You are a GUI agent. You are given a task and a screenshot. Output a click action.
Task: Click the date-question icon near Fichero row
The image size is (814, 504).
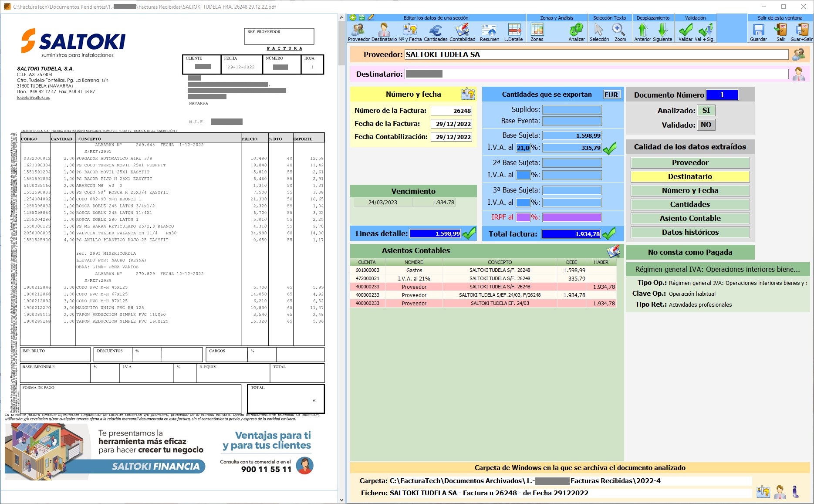point(763,492)
